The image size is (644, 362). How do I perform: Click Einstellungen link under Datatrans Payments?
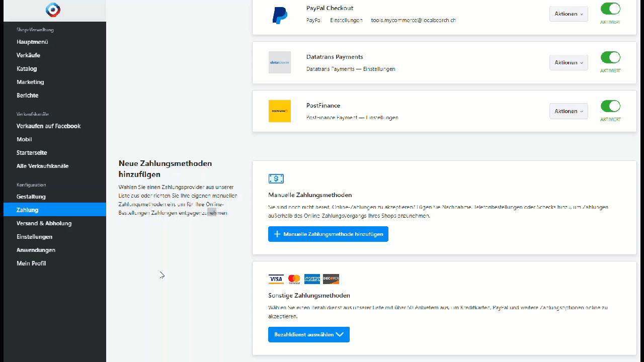click(x=379, y=69)
